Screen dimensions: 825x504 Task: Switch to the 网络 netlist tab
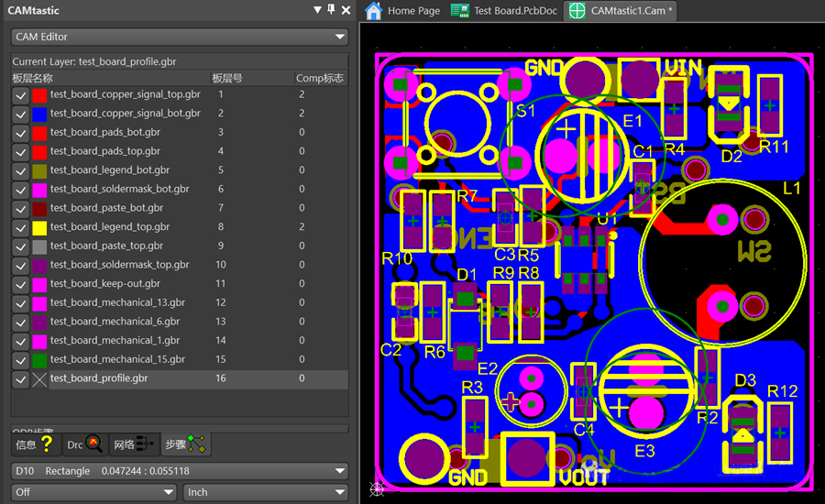click(x=134, y=444)
